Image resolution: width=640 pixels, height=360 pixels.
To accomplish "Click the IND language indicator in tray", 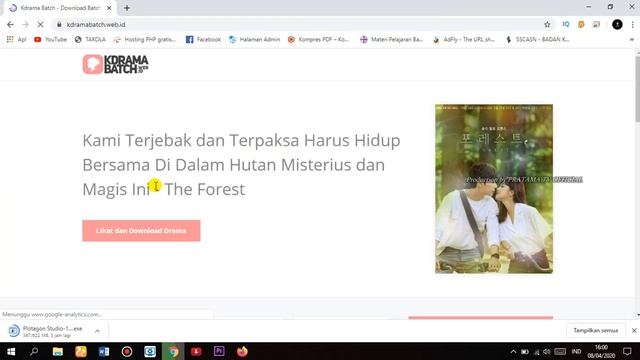I will [576, 351].
